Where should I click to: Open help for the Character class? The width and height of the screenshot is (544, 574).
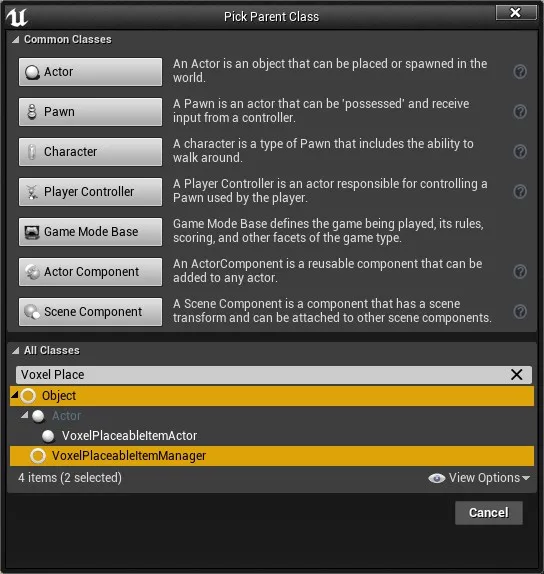coord(520,152)
